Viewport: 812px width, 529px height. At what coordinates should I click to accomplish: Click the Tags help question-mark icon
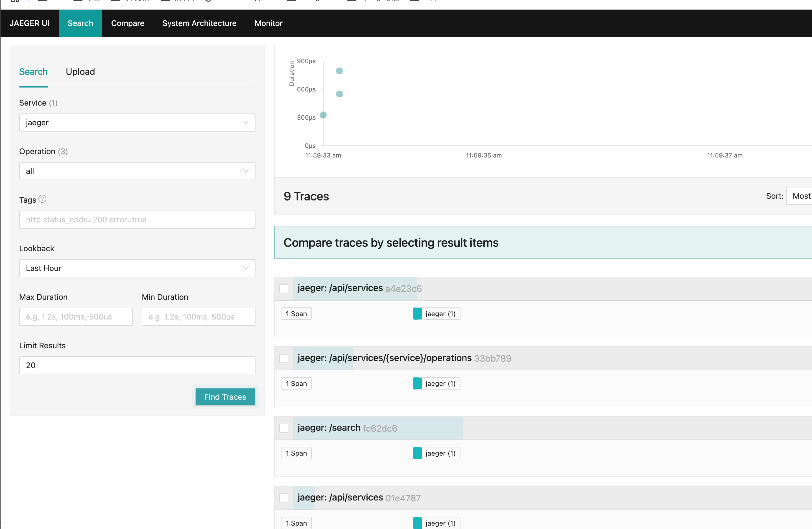[42, 199]
